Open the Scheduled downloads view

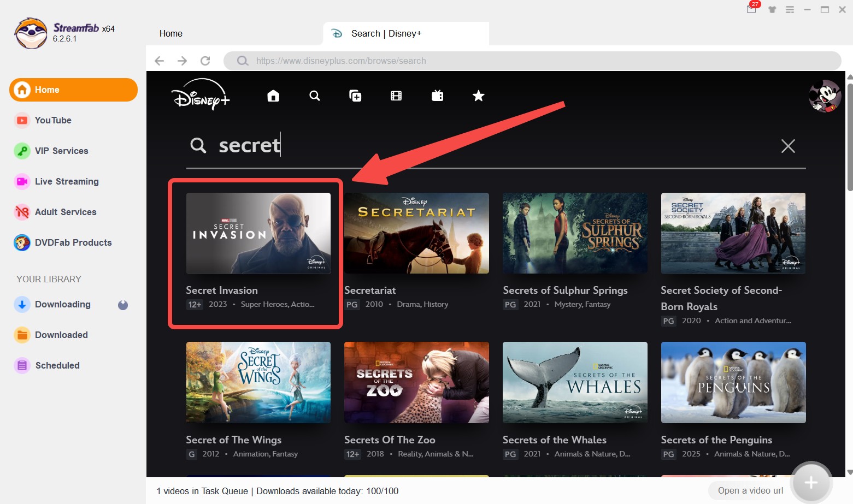(x=57, y=365)
